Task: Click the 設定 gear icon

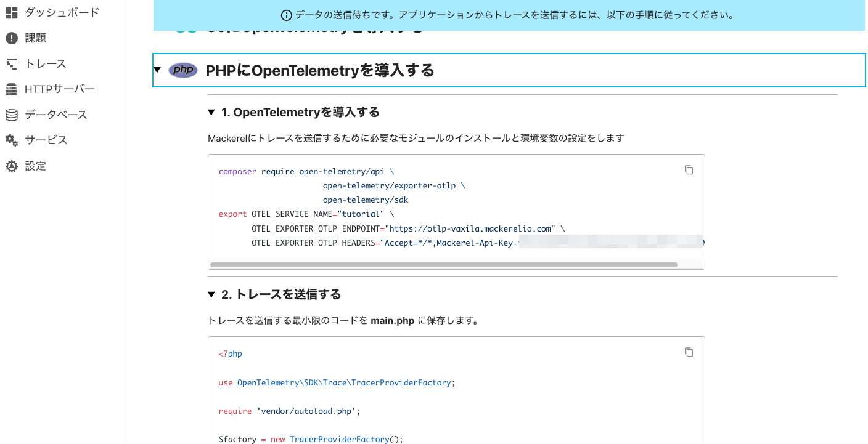Action: click(x=12, y=166)
